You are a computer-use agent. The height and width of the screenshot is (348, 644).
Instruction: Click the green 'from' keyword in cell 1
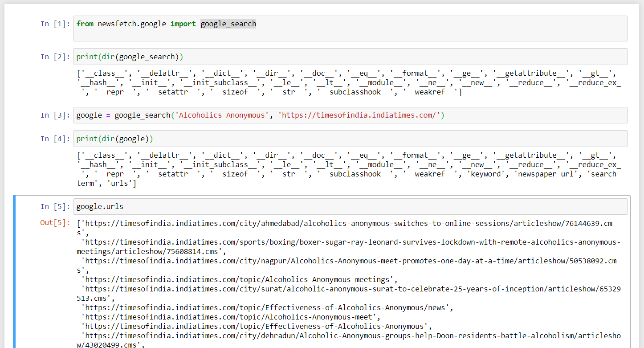[x=85, y=24]
